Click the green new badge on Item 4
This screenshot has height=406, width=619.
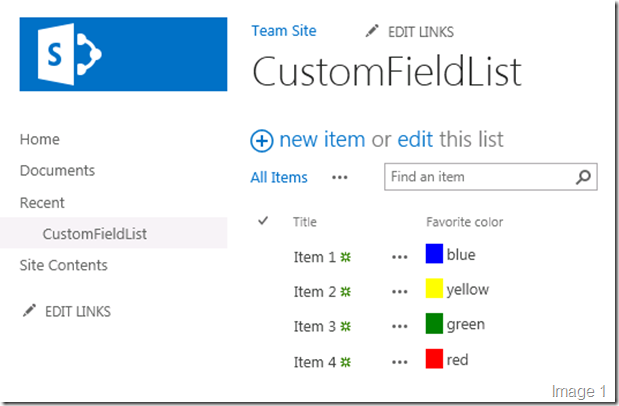[345, 361]
